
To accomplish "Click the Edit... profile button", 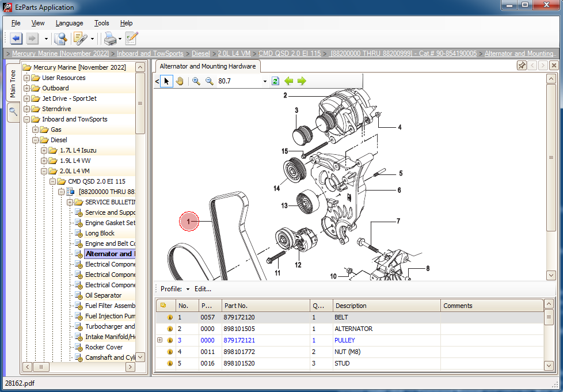I will point(203,289).
